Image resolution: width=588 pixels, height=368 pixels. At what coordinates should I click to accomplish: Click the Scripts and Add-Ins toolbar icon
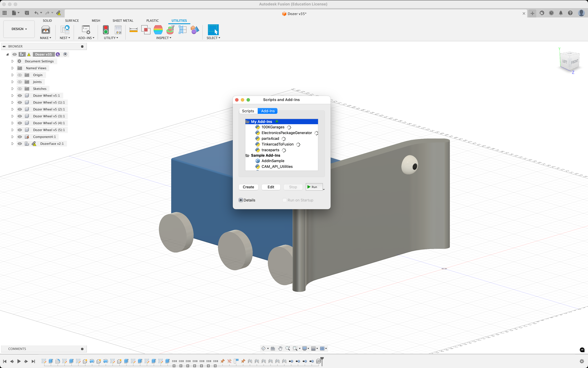(x=86, y=30)
